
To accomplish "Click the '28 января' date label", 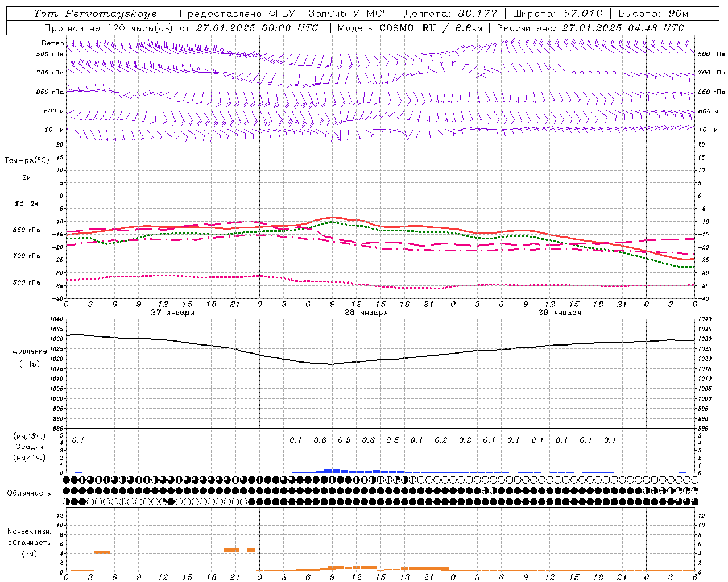I will (x=366, y=313).
